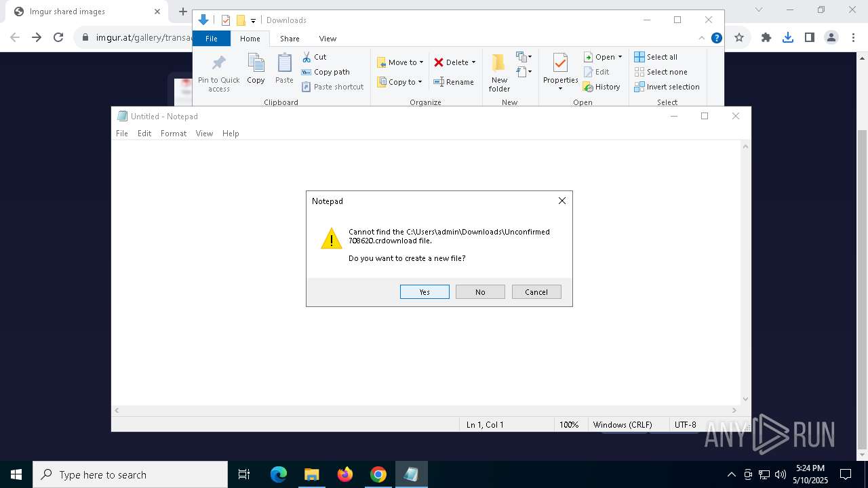Open Firefox from taskbar
868x488 pixels.
345,474
